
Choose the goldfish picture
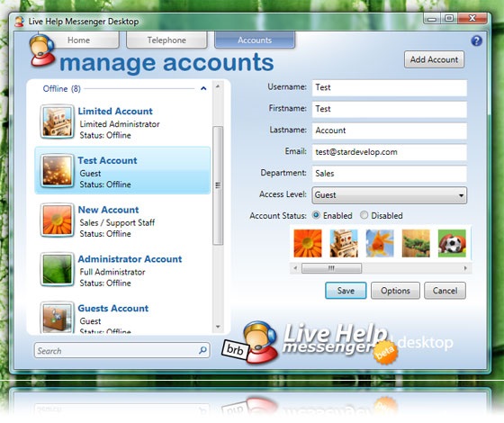(x=380, y=243)
